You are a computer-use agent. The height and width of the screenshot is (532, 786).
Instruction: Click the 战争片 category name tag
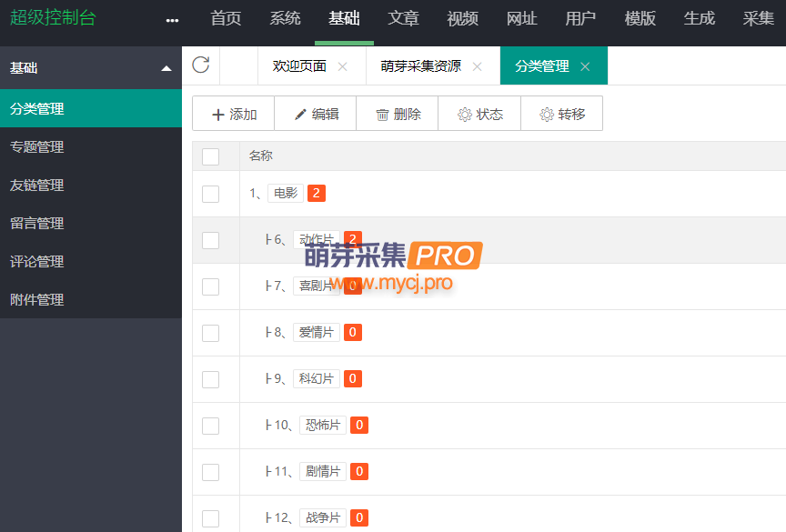[x=323, y=517]
